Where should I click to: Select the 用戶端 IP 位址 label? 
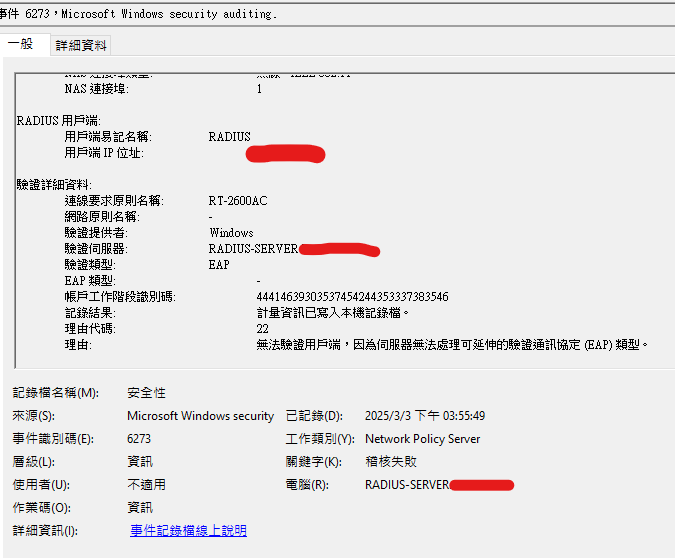pos(104,152)
